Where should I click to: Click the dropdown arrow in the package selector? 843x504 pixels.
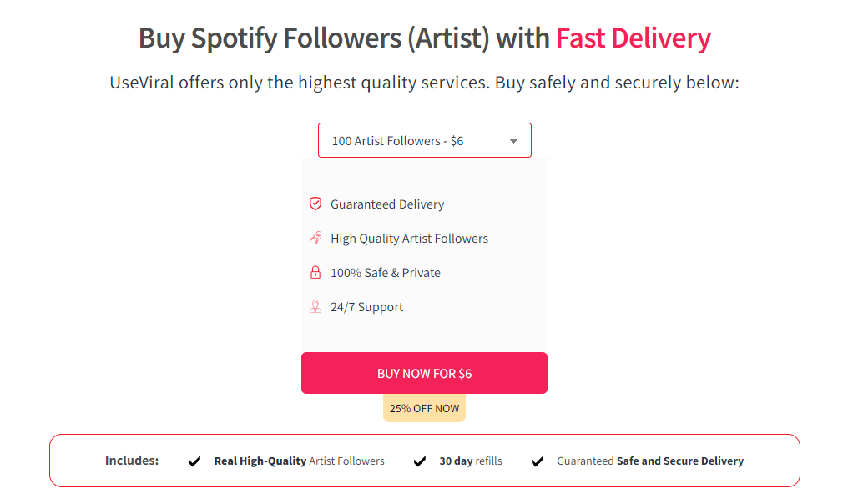513,140
